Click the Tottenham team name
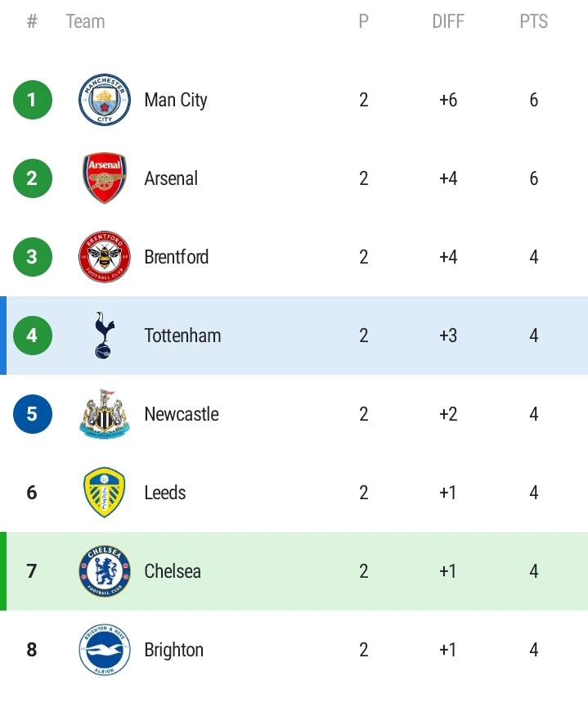Image resolution: width=588 pixels, height=703 pixels. (182, 336)
